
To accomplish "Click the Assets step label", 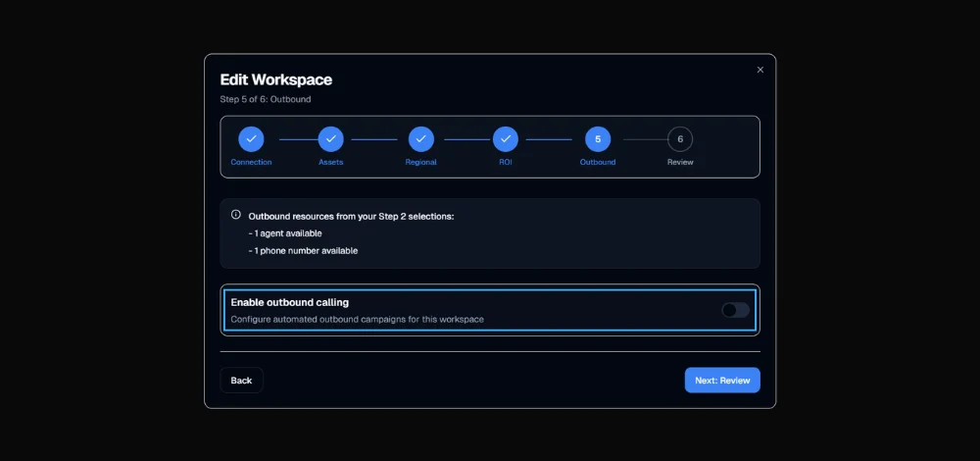I will coord(330,162).
